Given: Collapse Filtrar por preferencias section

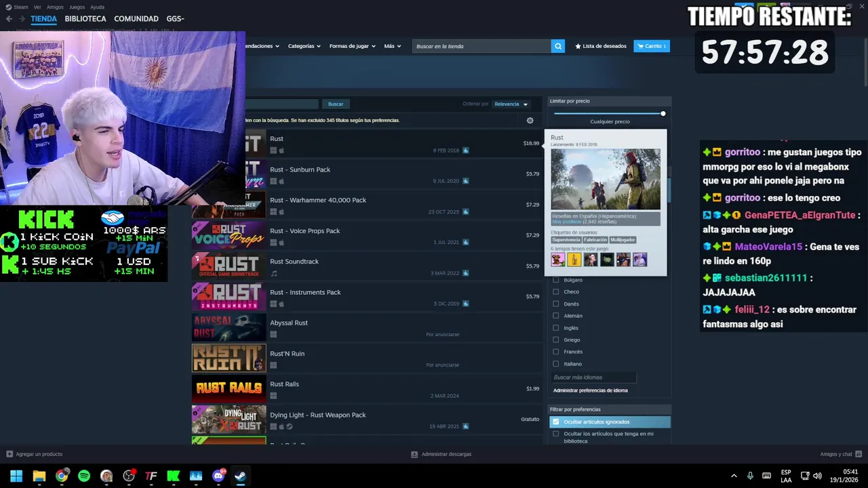Looking at the screenshot, I should click(x=609, y=409).
